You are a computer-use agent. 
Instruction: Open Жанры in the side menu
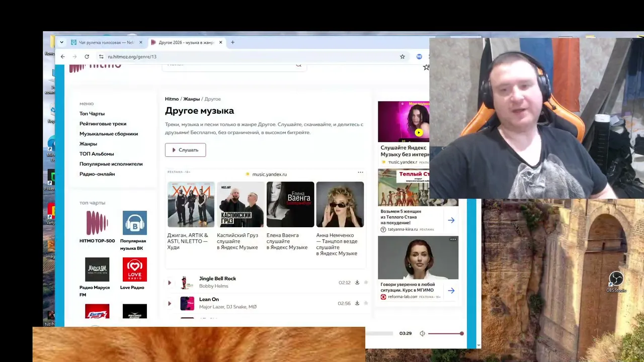click(x=88, y=144)
